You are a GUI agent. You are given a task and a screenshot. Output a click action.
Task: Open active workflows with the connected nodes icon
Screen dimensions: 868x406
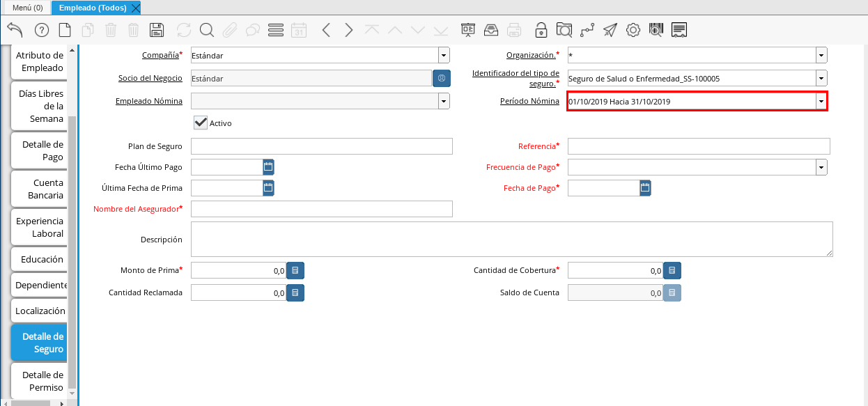point(587,30)
